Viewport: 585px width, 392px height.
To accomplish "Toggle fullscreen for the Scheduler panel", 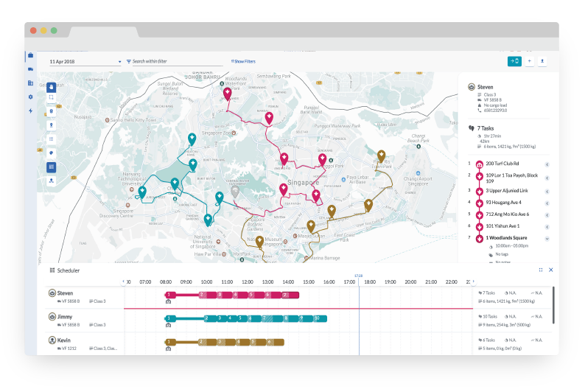I will click(x=541, y=270).
